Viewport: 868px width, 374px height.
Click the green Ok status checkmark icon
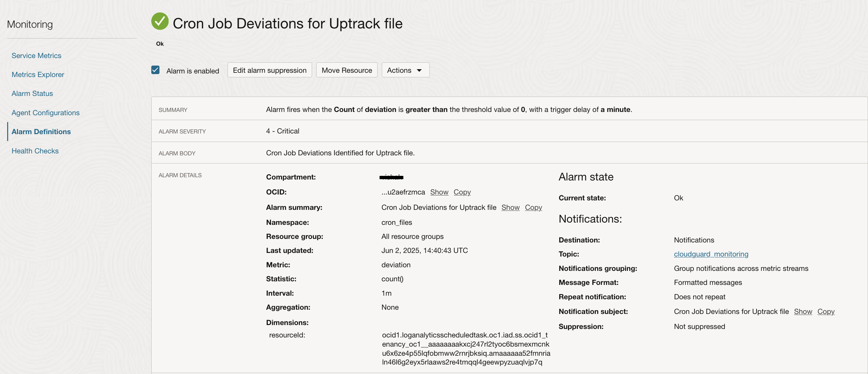click(160, 21)
